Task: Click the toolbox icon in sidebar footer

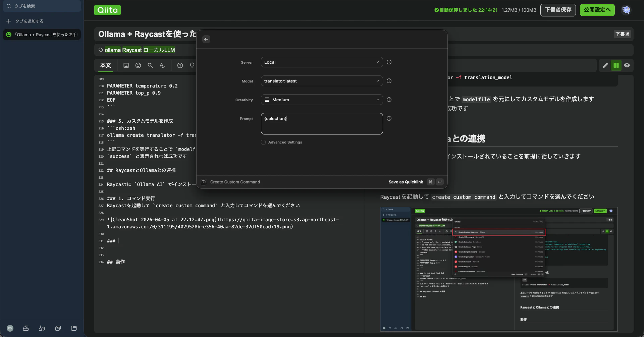Action: [26, 328]
